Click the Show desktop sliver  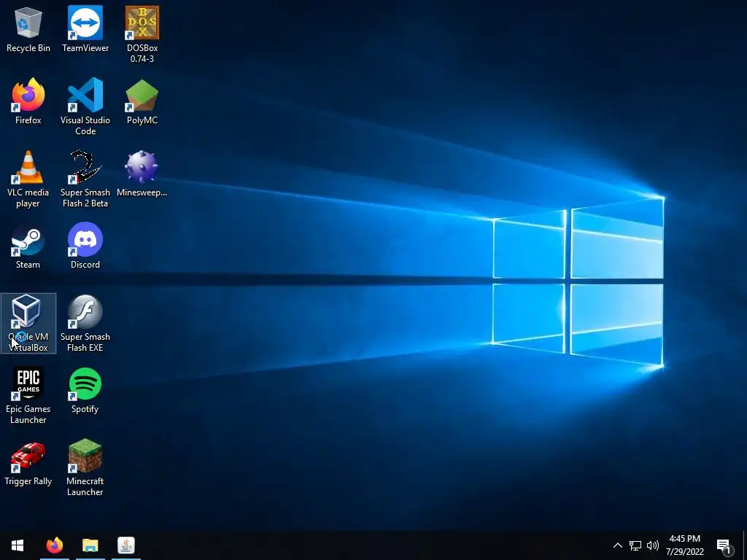pyautogui.click(x=745, y=545)
